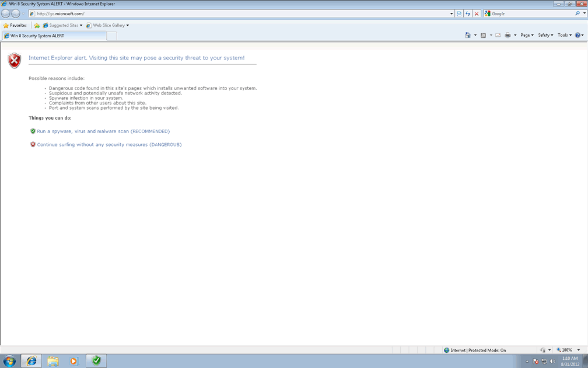
Task: Click the Home toolbar icon
Action: point(468,35)
